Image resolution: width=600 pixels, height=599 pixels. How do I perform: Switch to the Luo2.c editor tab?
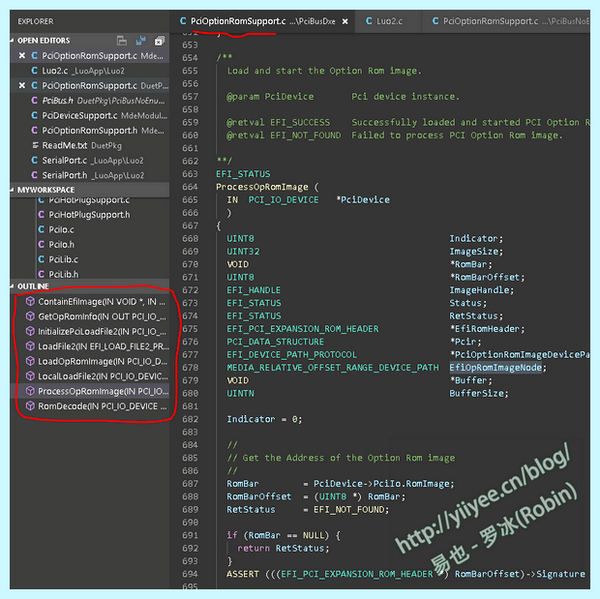(x=388, y=21)
